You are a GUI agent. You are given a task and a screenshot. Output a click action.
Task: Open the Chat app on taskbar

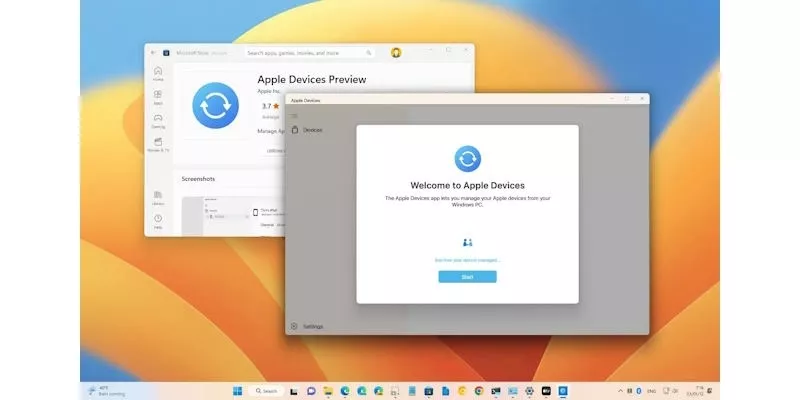tap(311, 391)
